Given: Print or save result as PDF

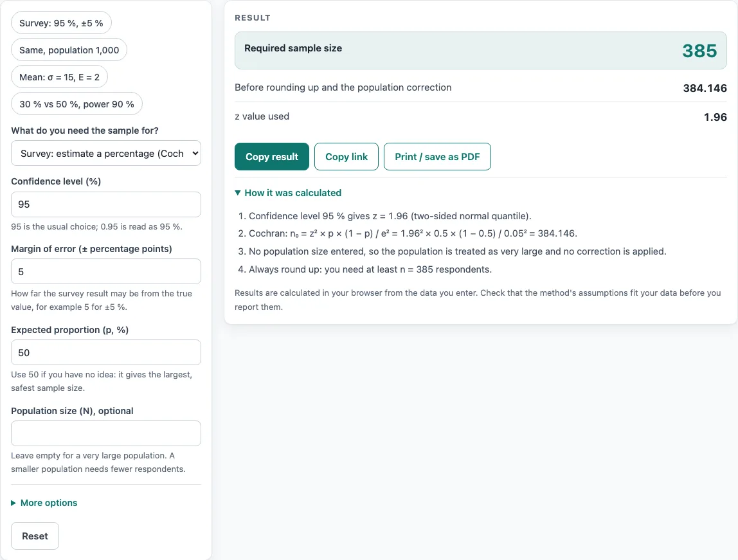Looking at the screenshot, I should coord(437,157).
